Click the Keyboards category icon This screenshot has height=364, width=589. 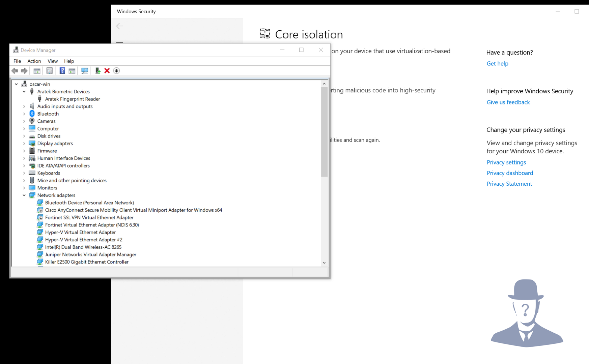32,173
